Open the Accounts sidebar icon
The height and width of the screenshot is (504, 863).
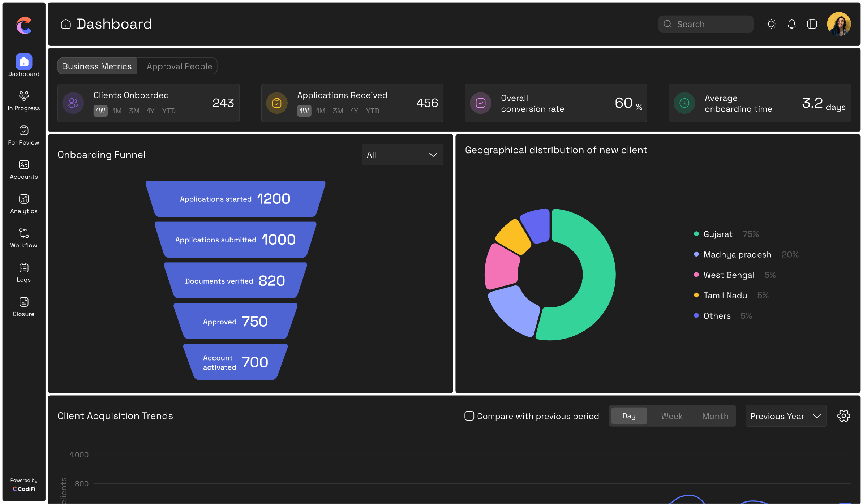[x=24, y=165]
